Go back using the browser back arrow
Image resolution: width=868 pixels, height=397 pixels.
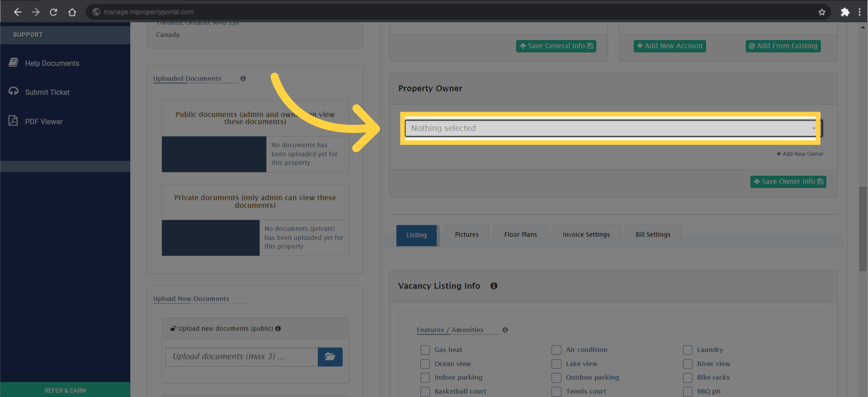(x=18, y=12)
